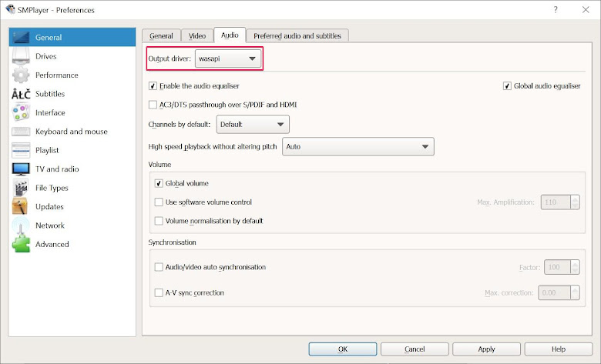Open TV and radio monitor icon
This screenshot has width=601, height=364.
point(21,169)
